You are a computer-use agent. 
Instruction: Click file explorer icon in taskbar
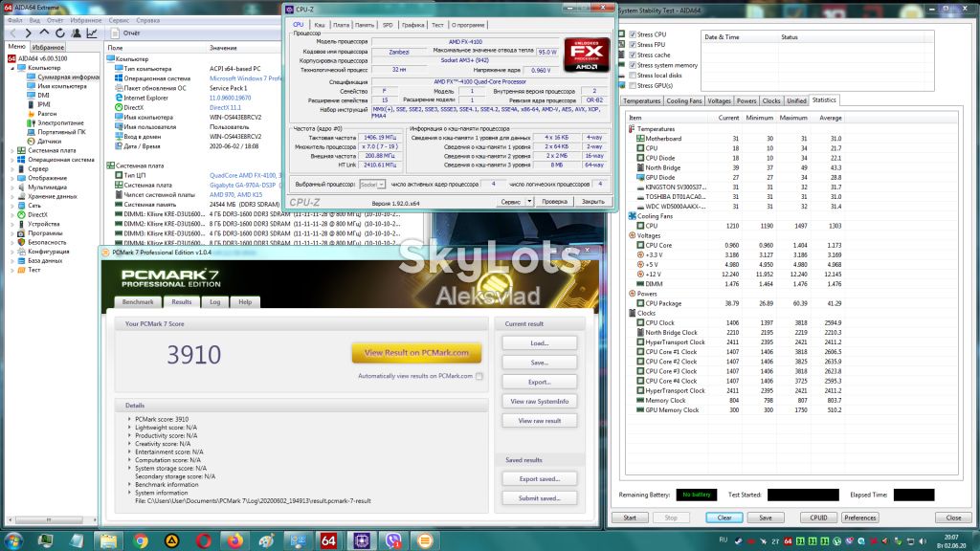click(x=109, y=540)
